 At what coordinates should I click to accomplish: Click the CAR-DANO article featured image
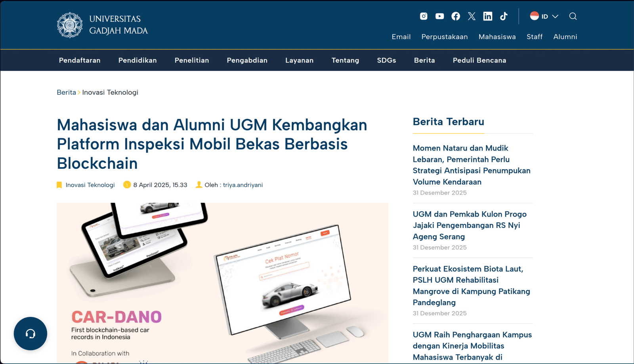point(222,283)
